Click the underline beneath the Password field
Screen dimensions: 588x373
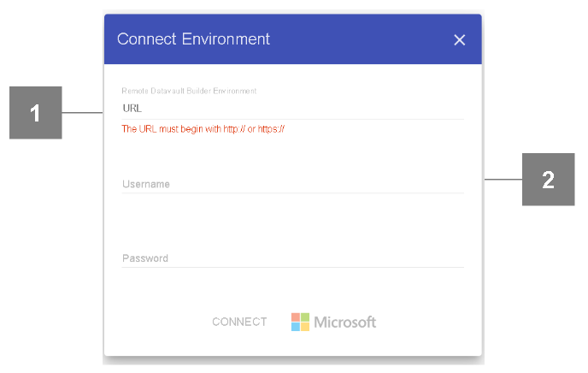292,268
